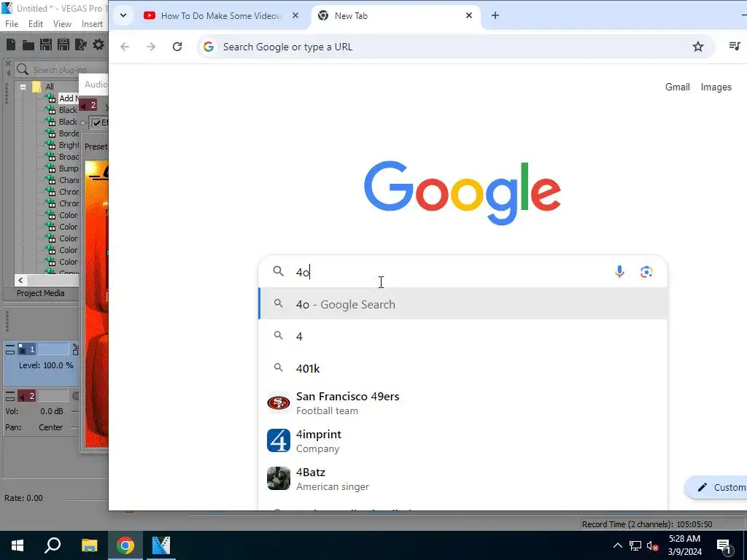Click muted volume icon in system tray
Screen dimensions: 747x560
tap(653, 545)
